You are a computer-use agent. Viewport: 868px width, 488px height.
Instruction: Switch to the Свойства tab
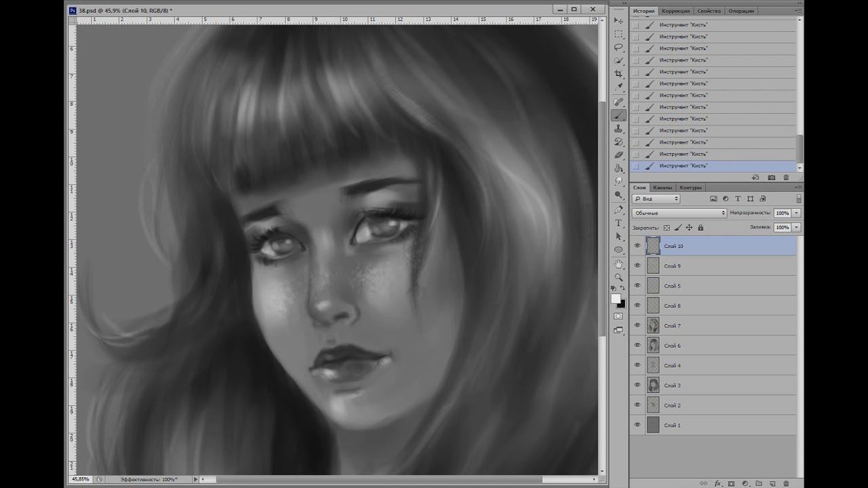click(709, 11)
